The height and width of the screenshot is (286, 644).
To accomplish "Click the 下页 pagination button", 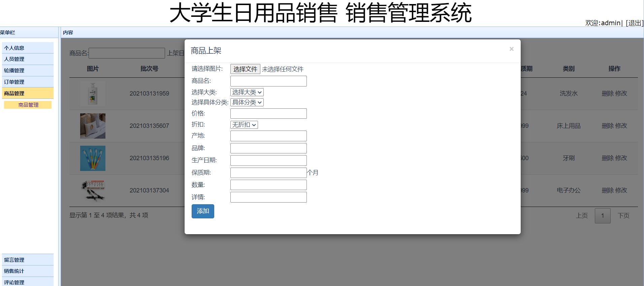I will pyautogui.click(x=623, y=216).
